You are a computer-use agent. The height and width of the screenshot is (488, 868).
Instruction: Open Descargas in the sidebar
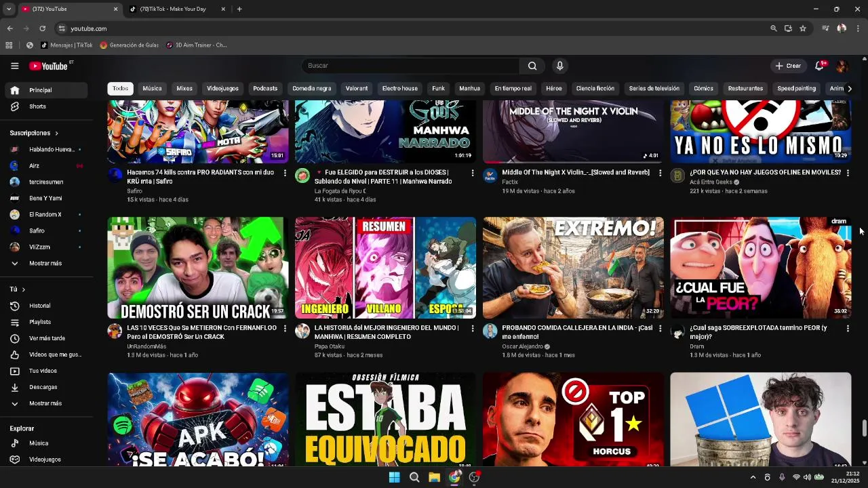click(x=45, y=387)
